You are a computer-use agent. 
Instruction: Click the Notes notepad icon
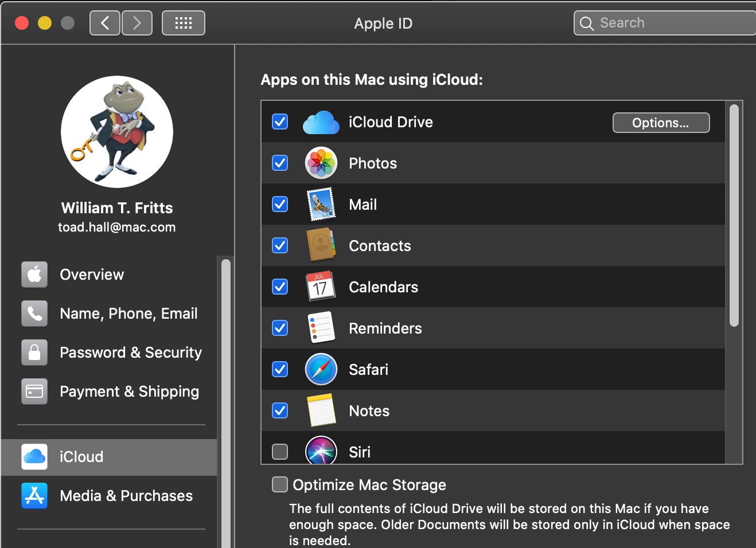click(x=321, y=410)
